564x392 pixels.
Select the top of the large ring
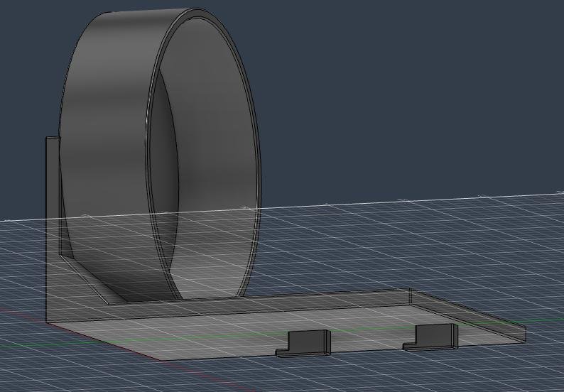[142, 14]
